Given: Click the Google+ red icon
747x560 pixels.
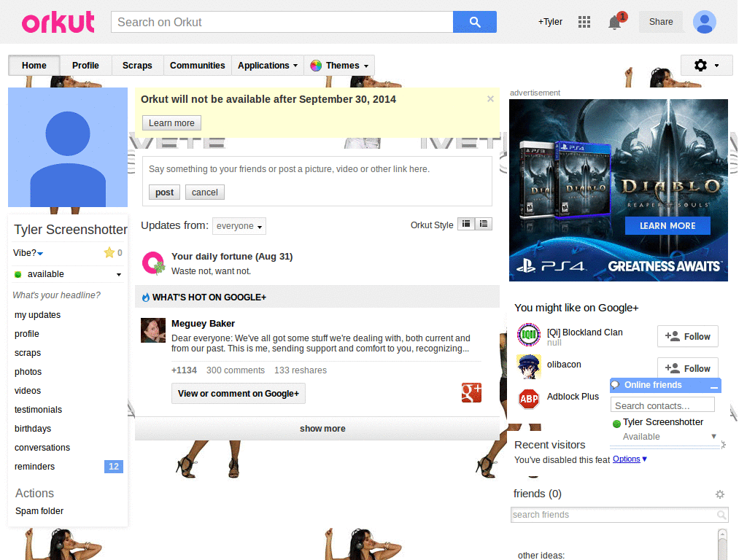Looking at the screenshot, I should [x=471, y=393].
